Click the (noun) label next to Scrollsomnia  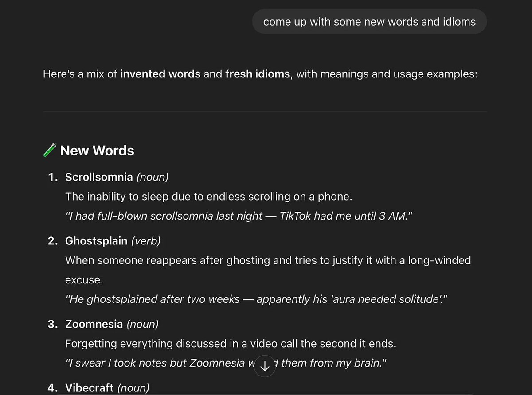point(153,177)
